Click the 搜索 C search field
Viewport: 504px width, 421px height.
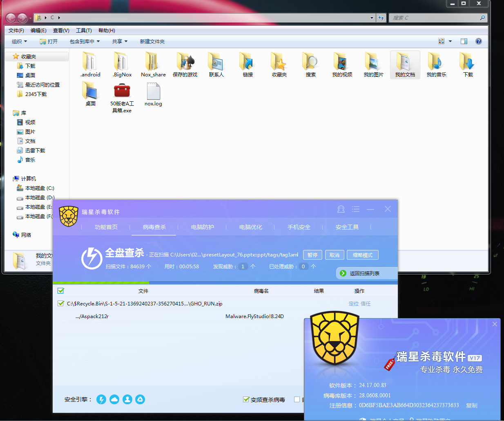(438, 18)
